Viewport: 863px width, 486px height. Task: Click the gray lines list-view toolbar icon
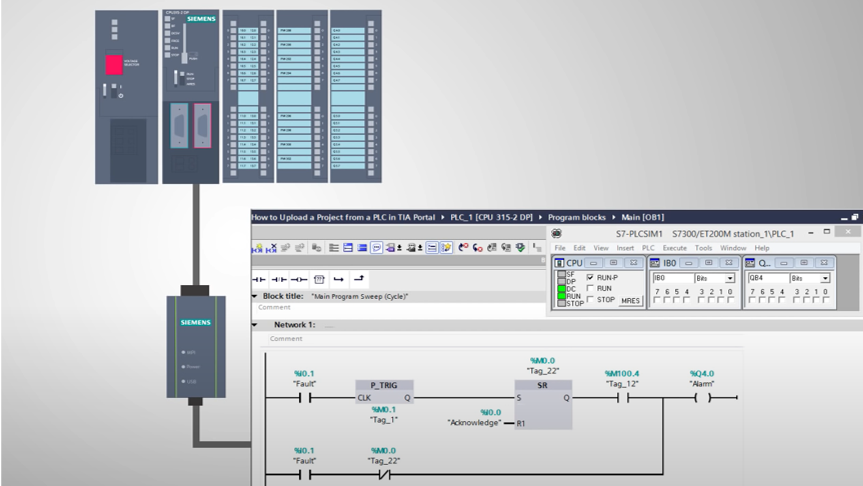(x=334, y=248)
